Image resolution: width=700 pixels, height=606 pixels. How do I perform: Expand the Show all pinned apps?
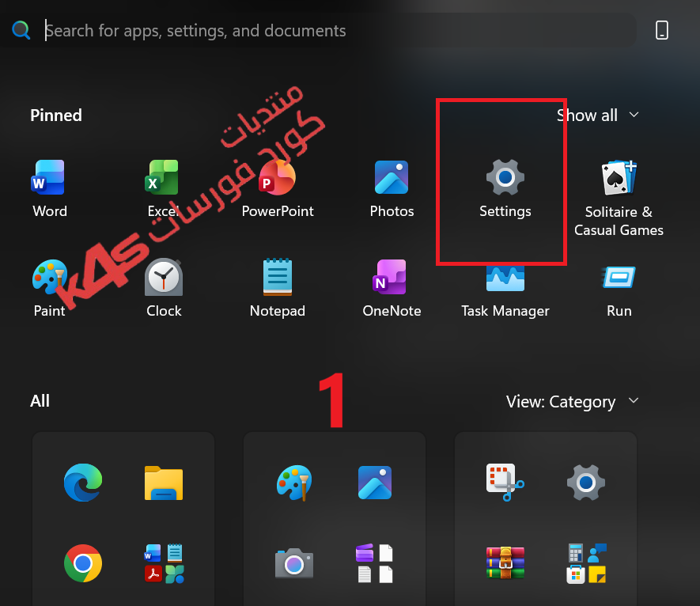coord(597,116)
